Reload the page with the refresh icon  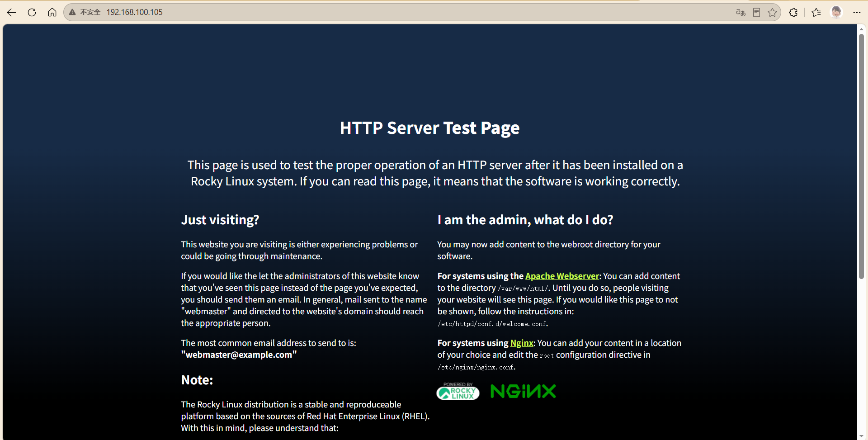pyautogui.click(x=32, y=12)
